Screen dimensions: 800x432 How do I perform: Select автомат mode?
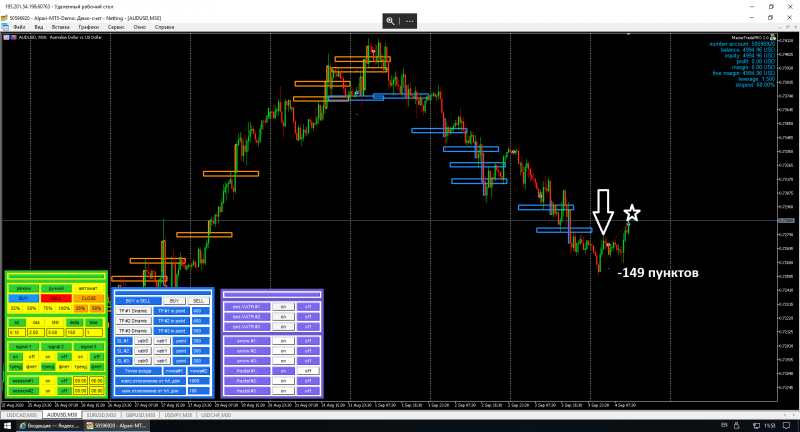pyautogui.click(x=88, y=288)
